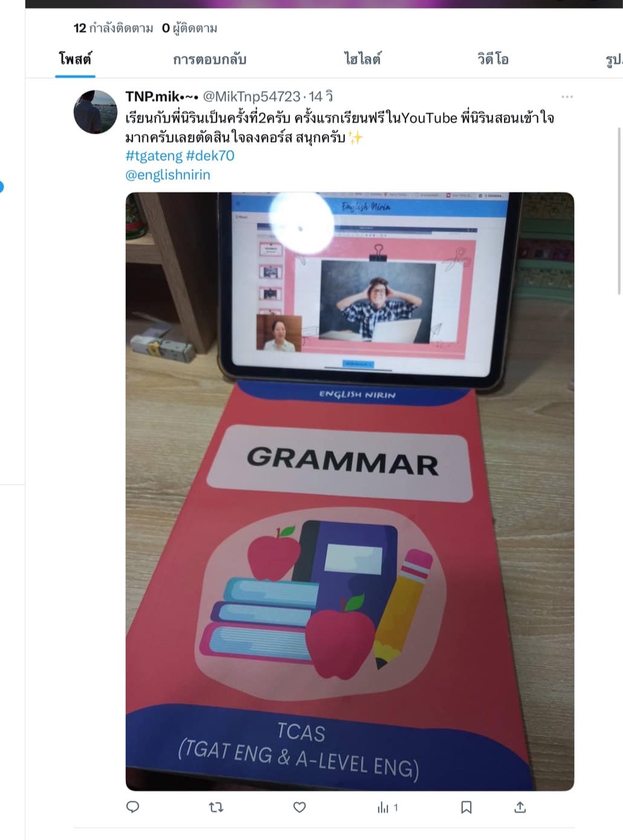Open the #tgateng hashtag link
The height and width of the screenshot is (840, 623).
[154, 155]
